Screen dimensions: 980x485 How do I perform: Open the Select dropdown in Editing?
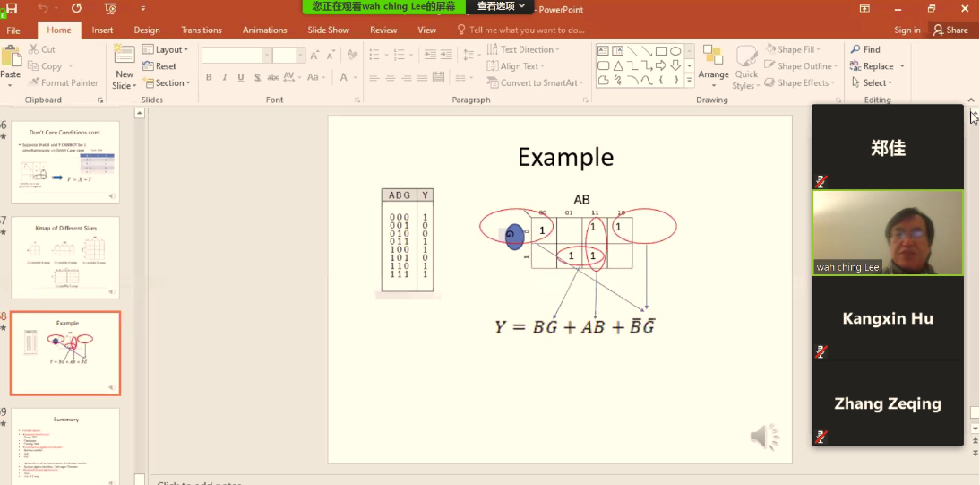pyautogui.click(x=874, y=83)
